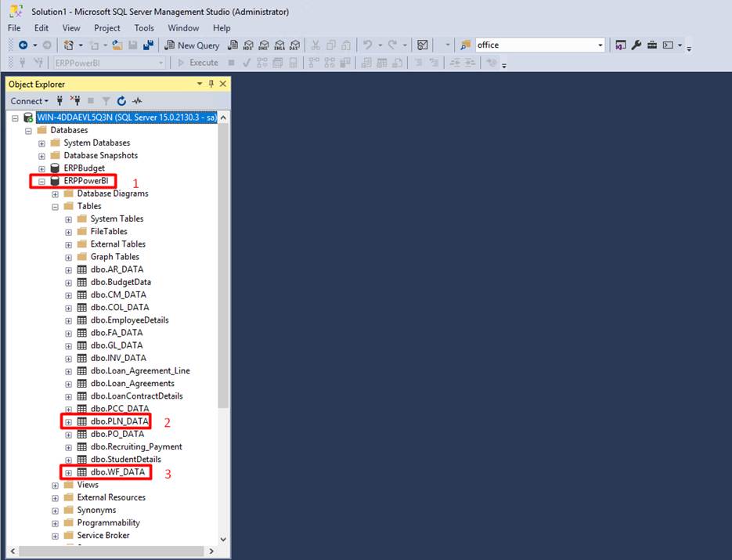The width and height of the screenshot is (732, 560).
Task: Open the Edit menu
Action: coord(41,28)
